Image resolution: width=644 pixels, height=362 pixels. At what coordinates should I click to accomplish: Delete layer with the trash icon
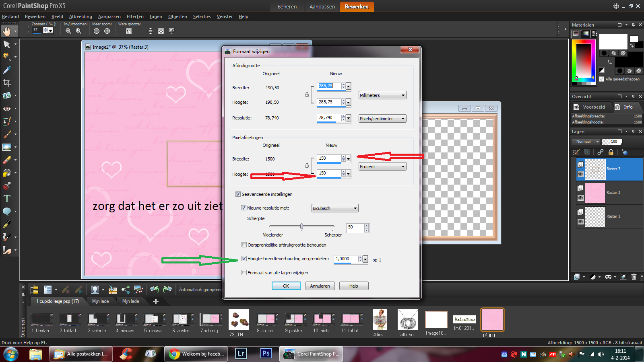click(x=634, y=277)
